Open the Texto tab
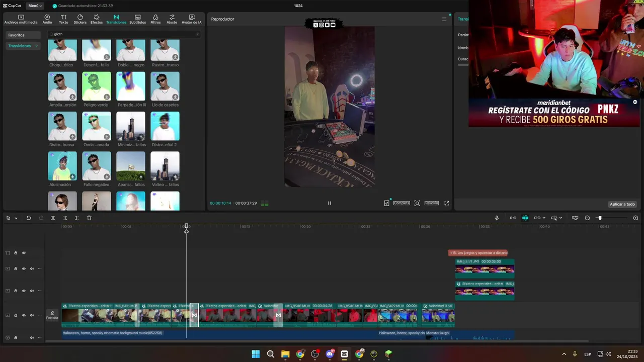 pyautogui.click(x=63, y=19)
